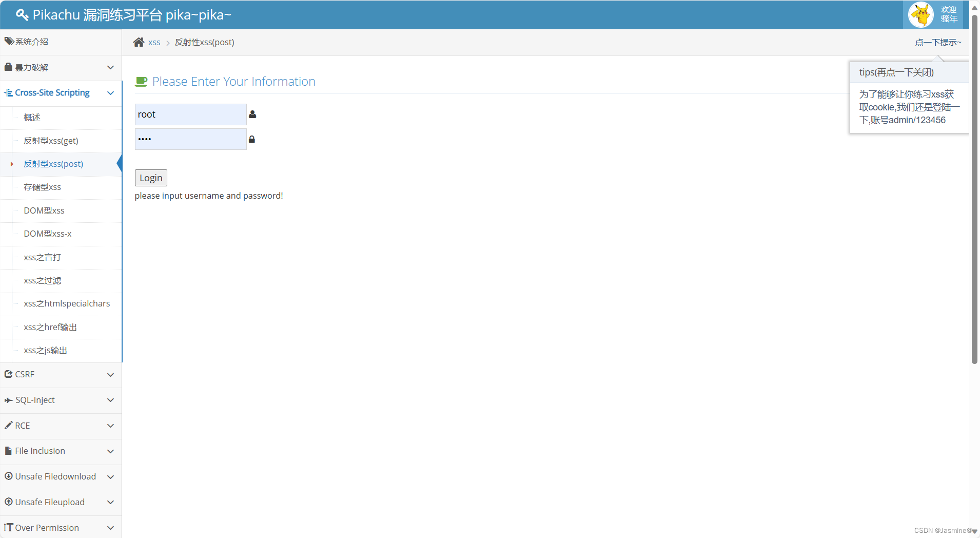Open the xss之过滤 page
This screenshot has width=980, height=538.
tap(42, 280)
